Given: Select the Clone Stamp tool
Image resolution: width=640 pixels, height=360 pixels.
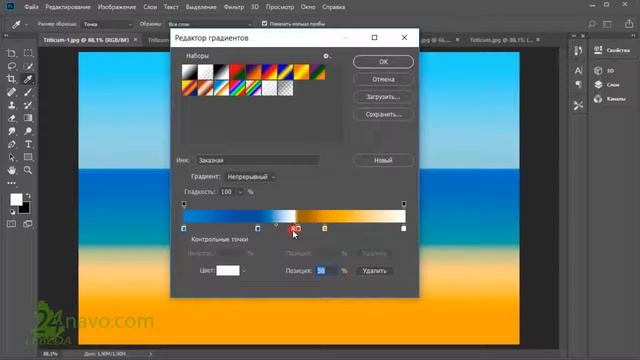Looking at the screenshot, I should (11, 105).
